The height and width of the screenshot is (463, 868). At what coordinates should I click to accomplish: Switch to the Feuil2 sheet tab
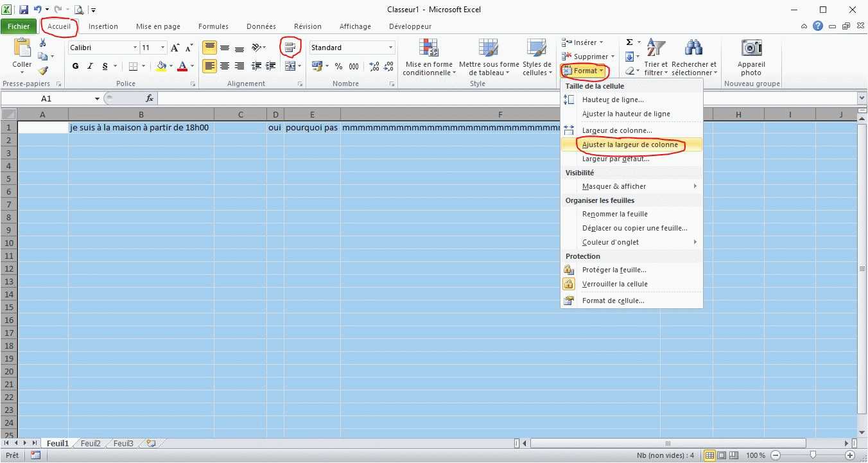(x=91, y=443)
